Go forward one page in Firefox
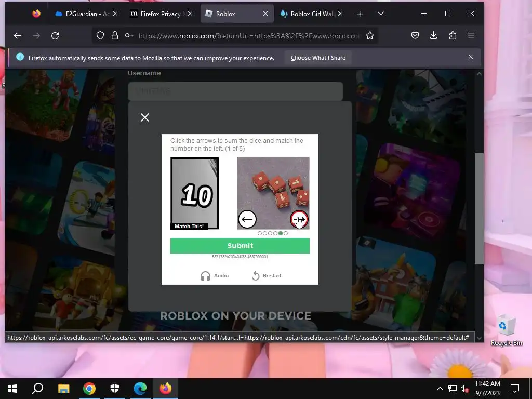This screenshot has width=532, height=399. pyautogui.click(x=36, y=36)
